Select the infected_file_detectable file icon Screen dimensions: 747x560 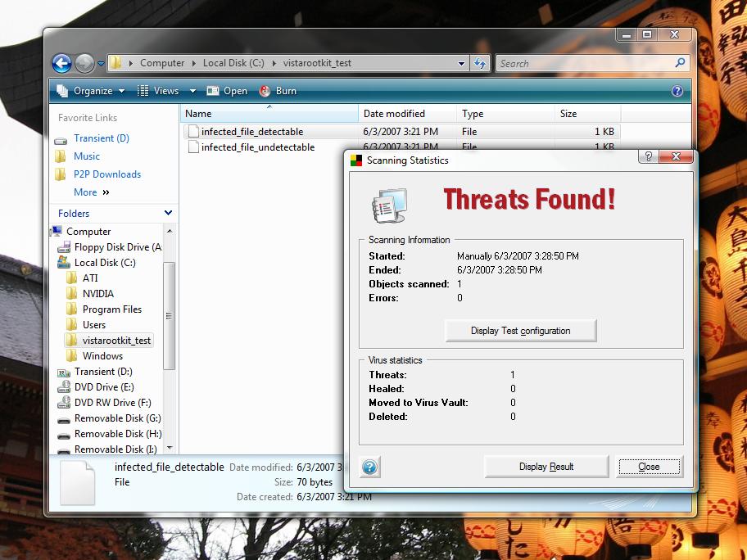click(x=193, y=132)
